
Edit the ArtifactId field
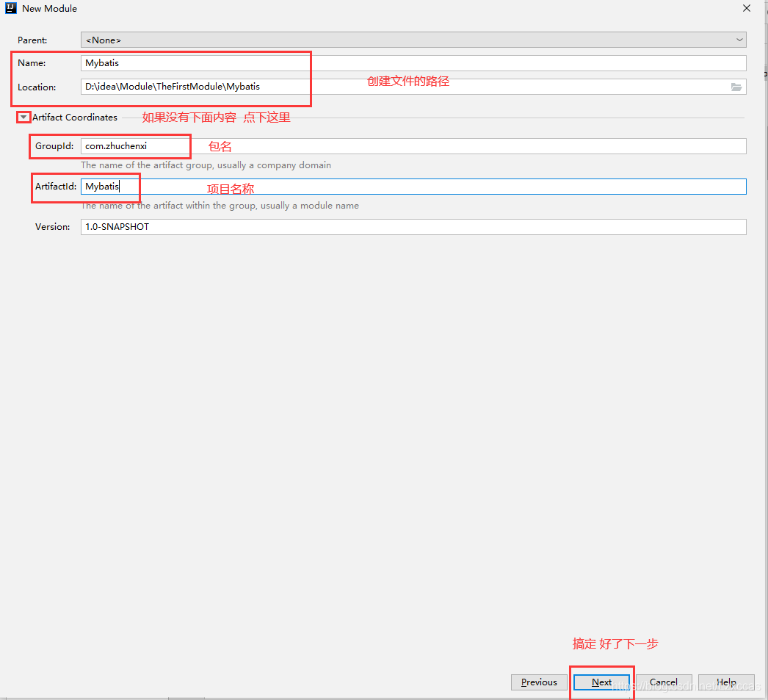(x=413, y=187)
